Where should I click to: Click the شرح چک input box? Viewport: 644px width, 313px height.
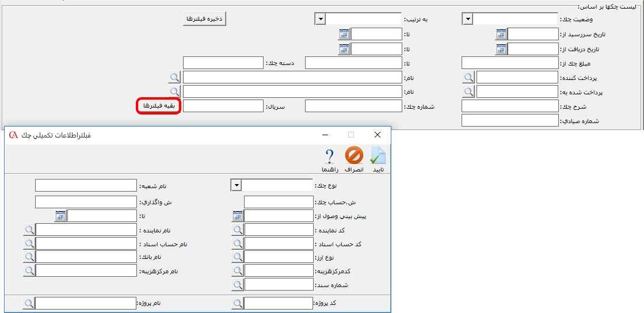510,106
